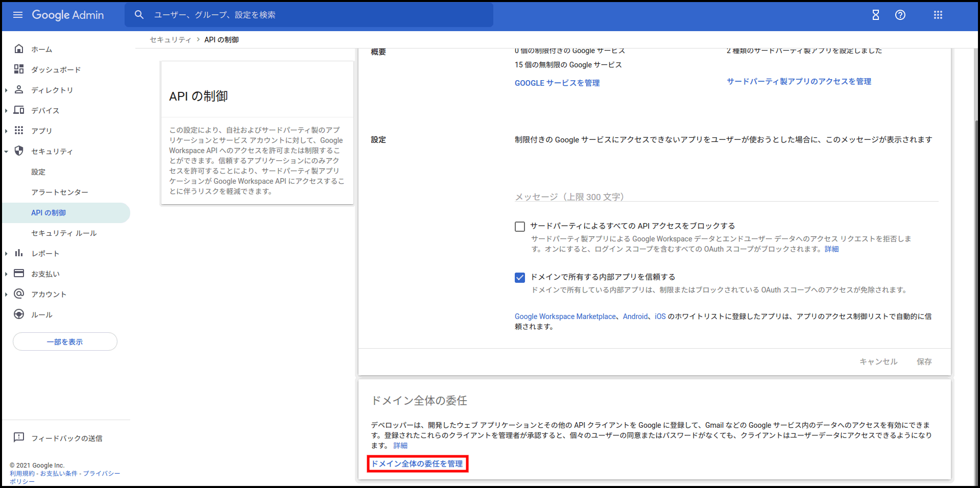This screenshot has height=488, width=980.
Task: Open the Android whitelist link
Action: click(635, 316)
